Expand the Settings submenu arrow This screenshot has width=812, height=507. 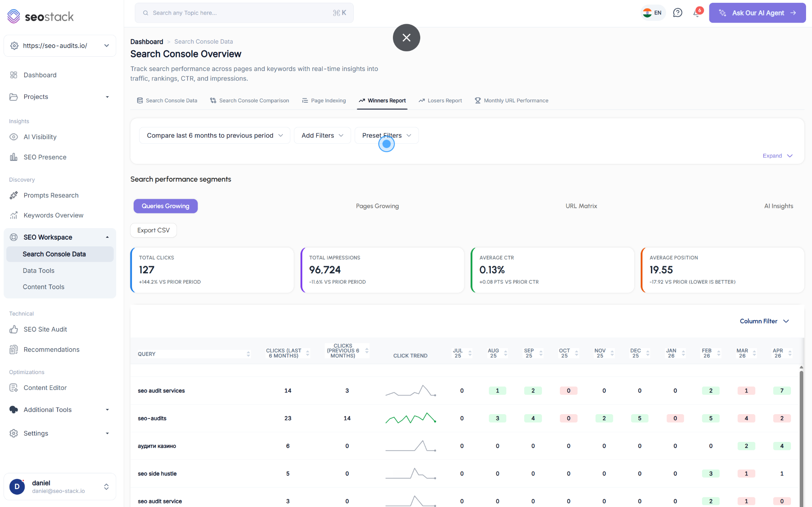click(x=107, y=433)
